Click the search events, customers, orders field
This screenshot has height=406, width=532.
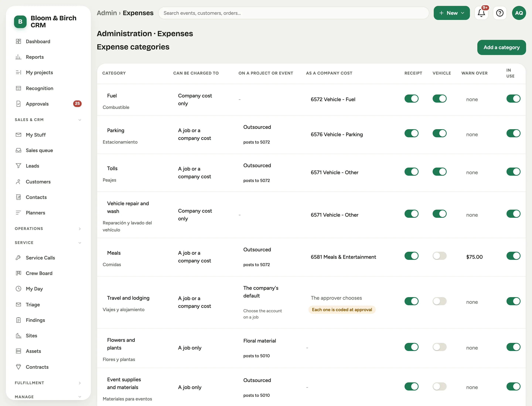point(294,13)
